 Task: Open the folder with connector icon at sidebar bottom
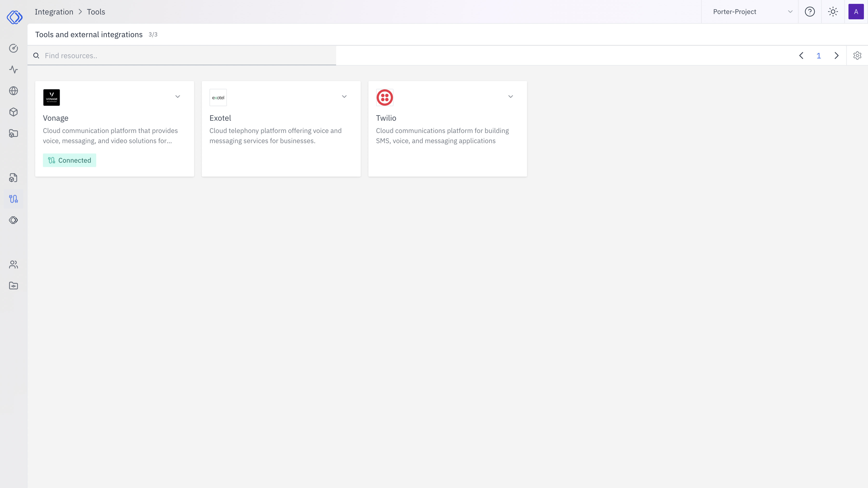click(x=14, y=285)
